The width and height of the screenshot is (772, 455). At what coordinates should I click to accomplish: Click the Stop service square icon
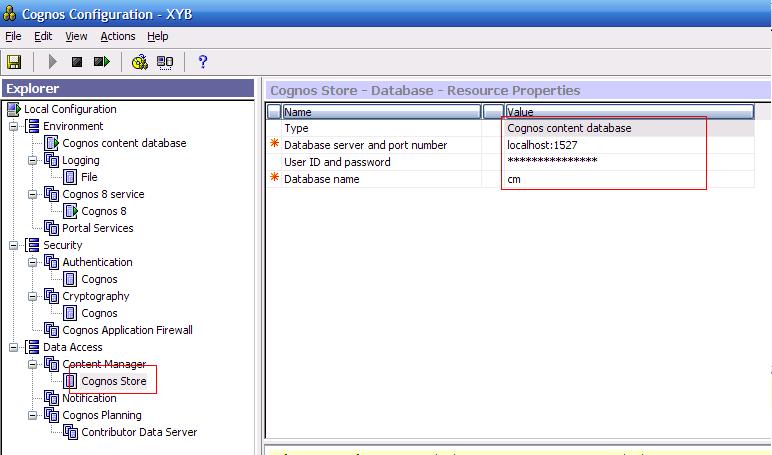(77, 62)
